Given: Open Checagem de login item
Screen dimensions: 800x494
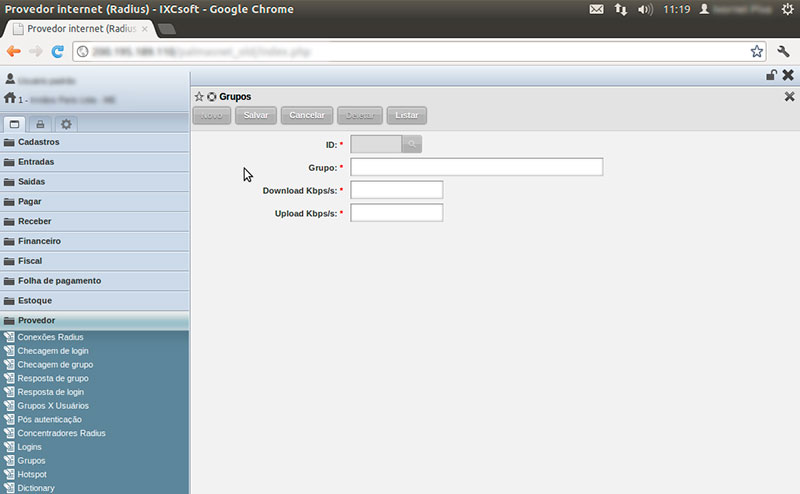Looking at the screenshot, I should [x=53, y=351].
